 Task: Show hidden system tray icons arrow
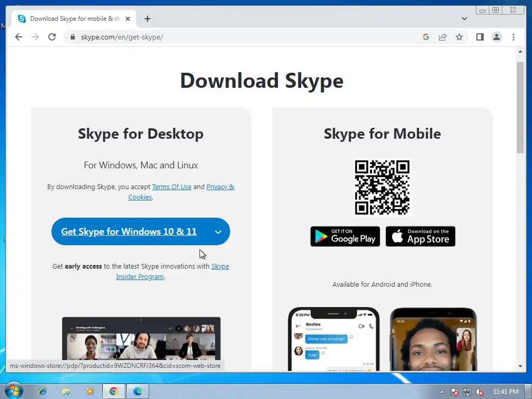(442, 392)
